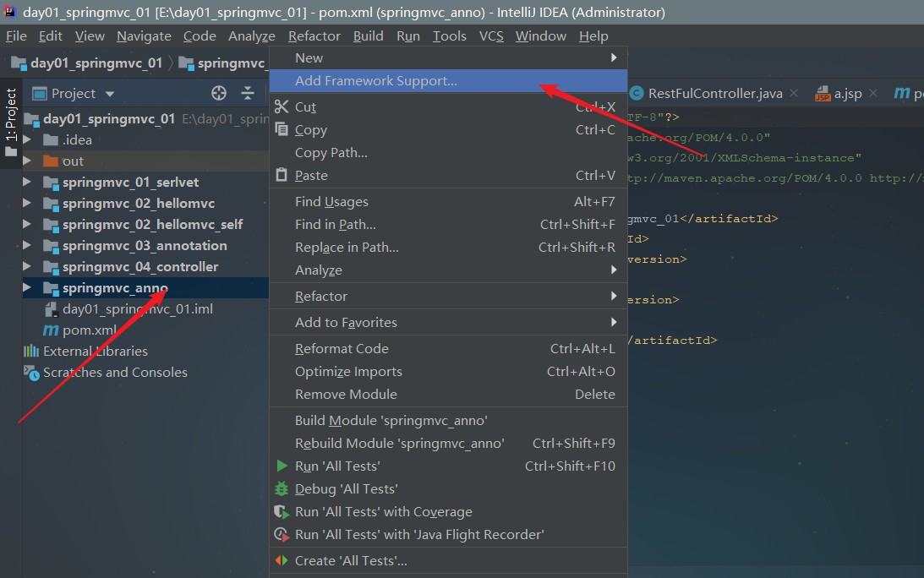Toggle the 1: Project side tool window

tap(11, 123)
